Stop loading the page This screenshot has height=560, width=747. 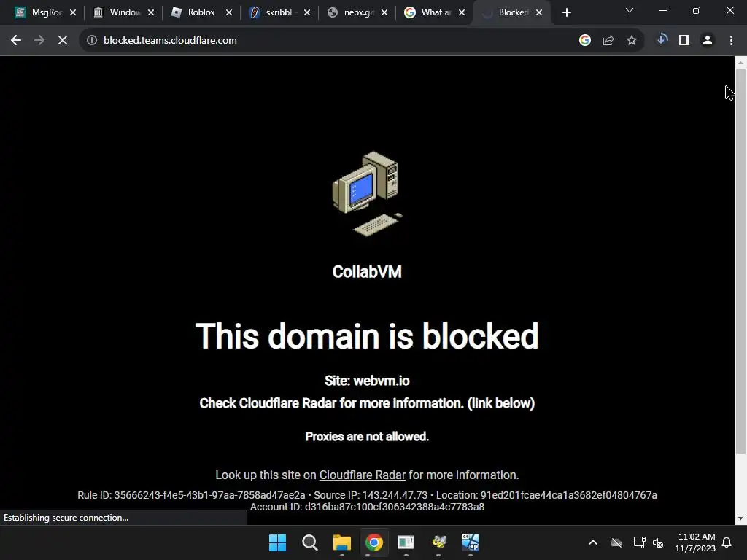click(63, 41)
